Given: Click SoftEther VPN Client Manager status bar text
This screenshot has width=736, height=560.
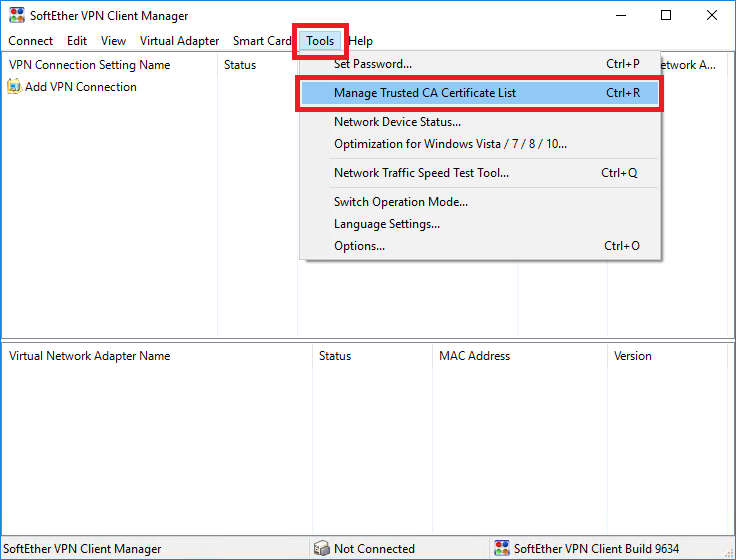Looking at the screenshot, I should 82,549.
